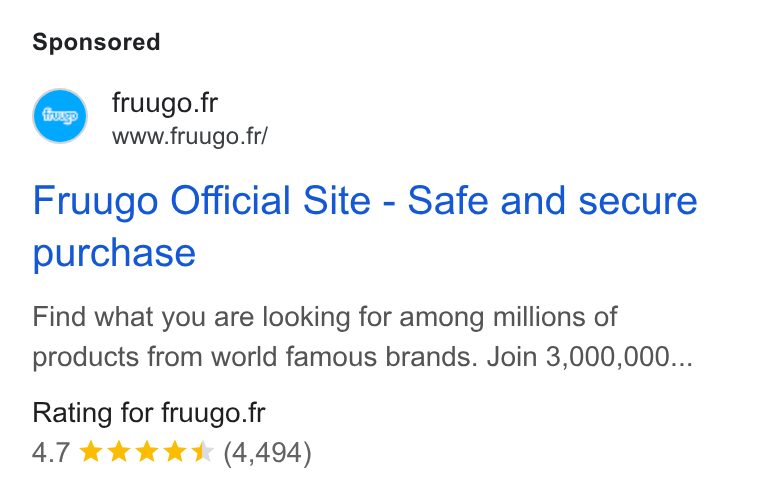Click the Sponsored label
This screenshot has width=760, height=496.
(96, 42)
